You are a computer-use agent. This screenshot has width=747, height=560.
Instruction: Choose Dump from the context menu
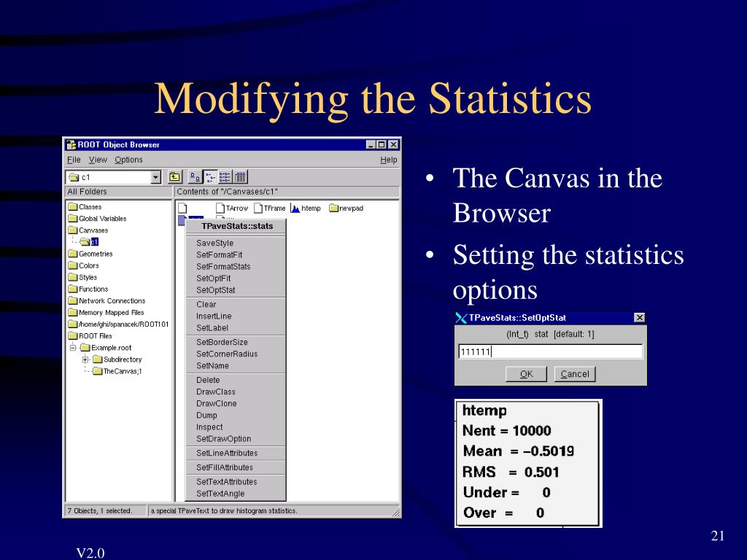[x=236, y=415]
